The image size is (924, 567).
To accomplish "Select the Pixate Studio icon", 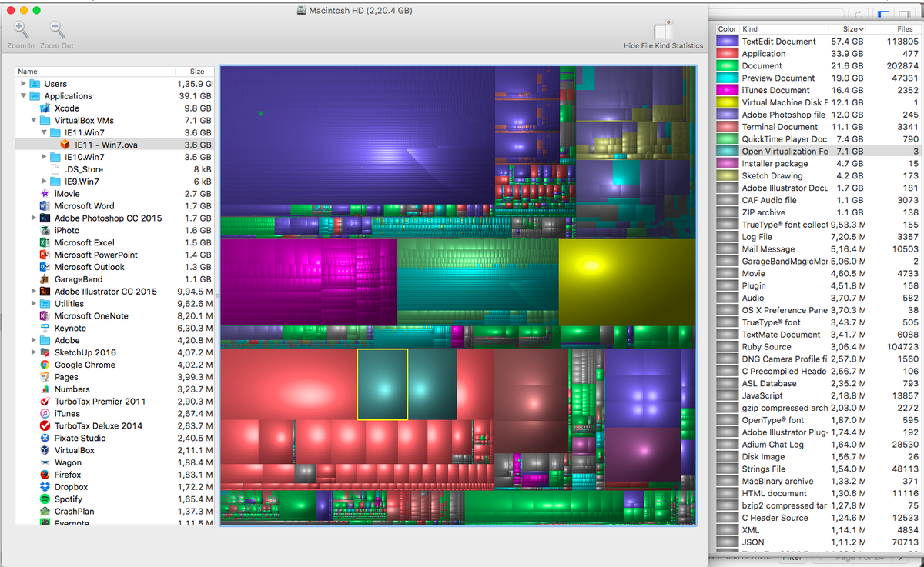I will pyautogui.click(x=45, y=438).
